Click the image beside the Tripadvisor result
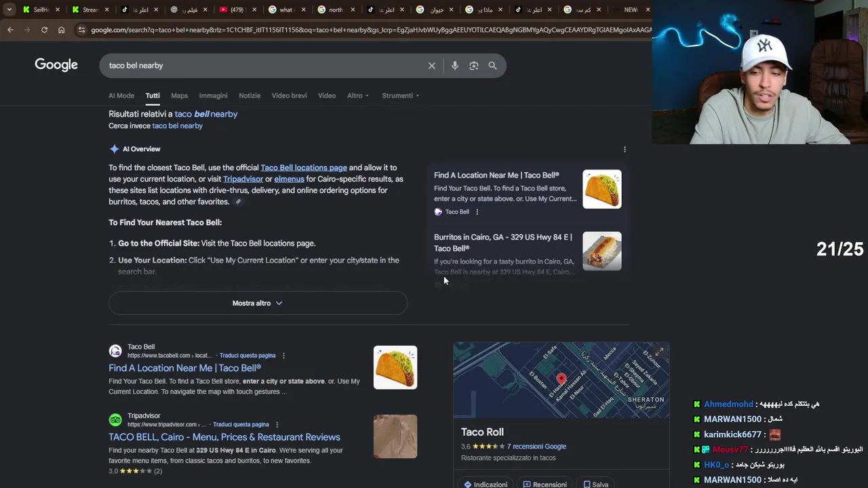The height and width of the screenshot is (488, 868). (x=395, y=436)
